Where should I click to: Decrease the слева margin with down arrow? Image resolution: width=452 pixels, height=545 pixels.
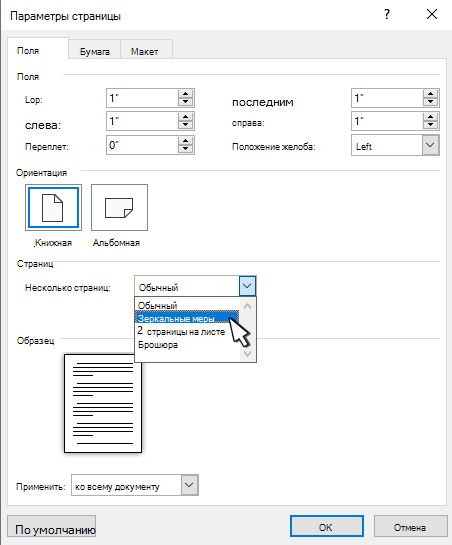pos(185,125)
